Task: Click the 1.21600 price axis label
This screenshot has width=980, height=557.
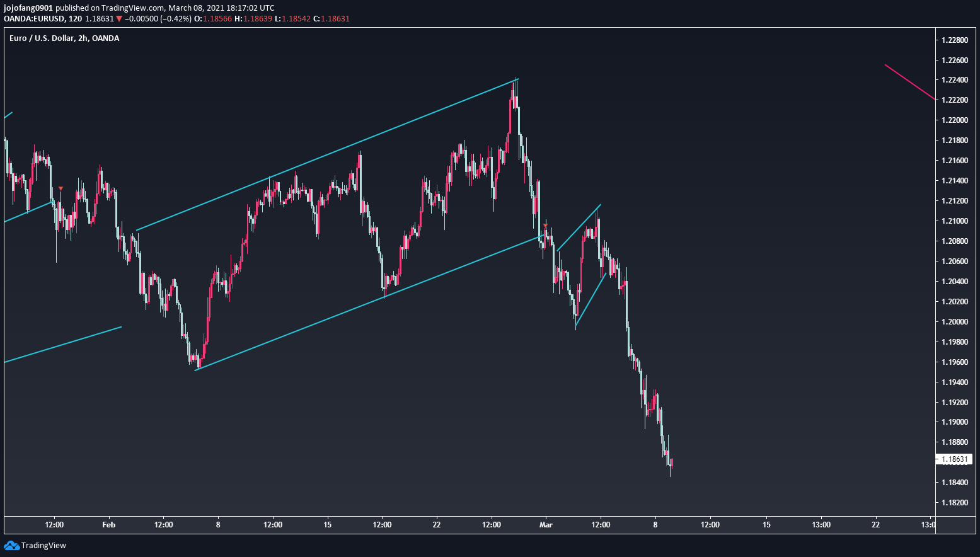Action: 954,161
